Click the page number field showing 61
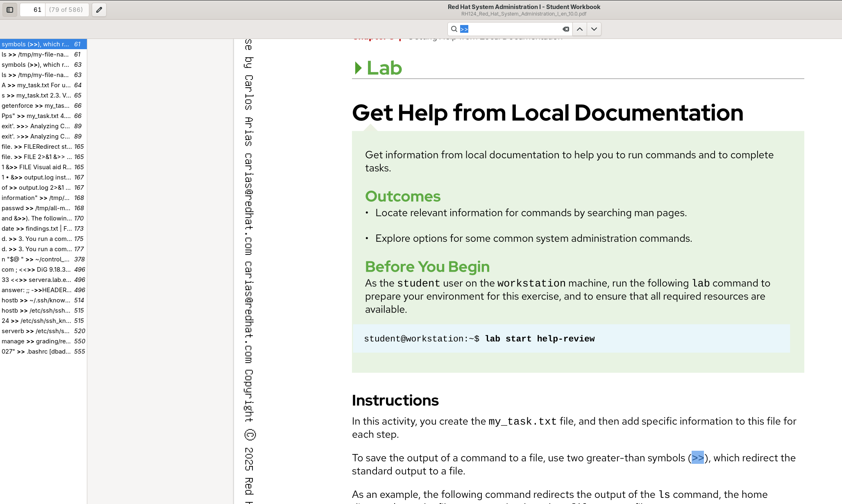Image resolution: width=842 pixels, height=504 pixels. [33, 10]
